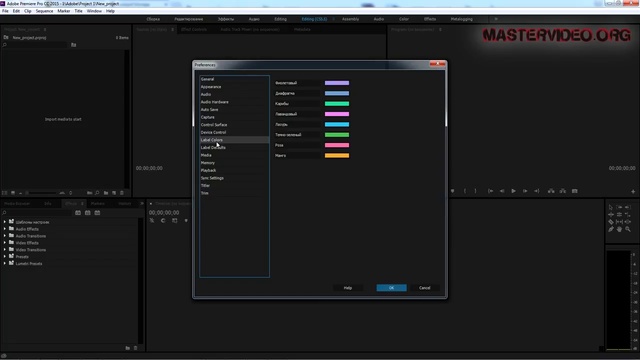Click the Project panel trash icon
Image resolution: width=640 pixels, height=360 pixels.
[x=122, y=193]
